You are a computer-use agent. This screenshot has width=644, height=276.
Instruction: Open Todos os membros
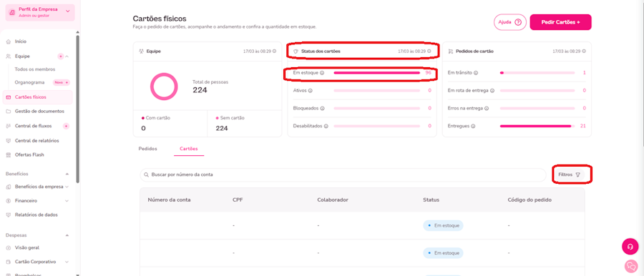point(35,69)
